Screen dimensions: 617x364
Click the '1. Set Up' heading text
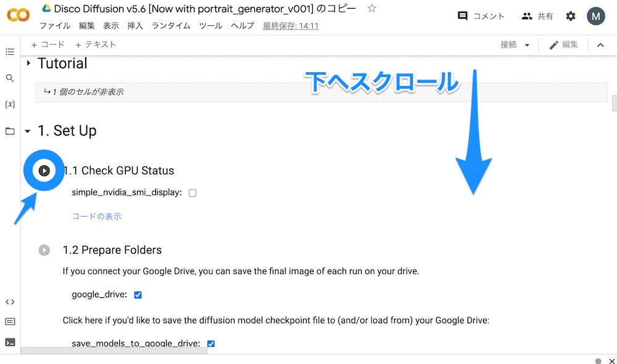click(x=67, y=131)
